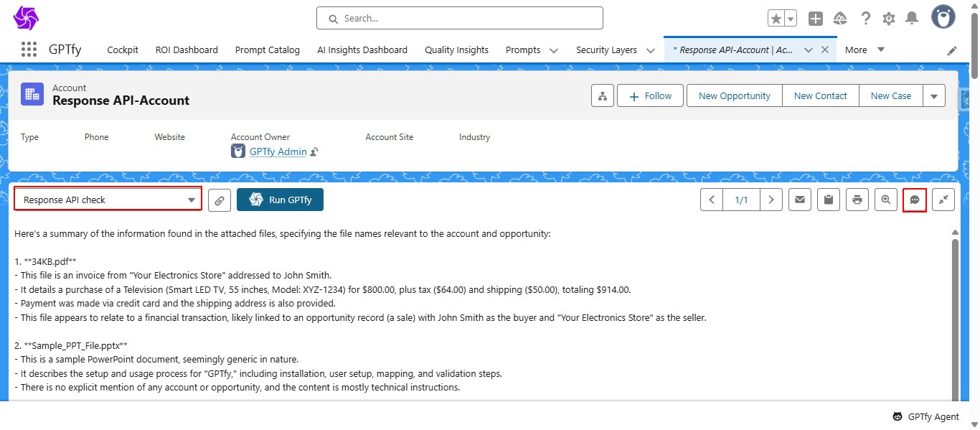Click the clipboard copy icon
This screenshot has width=980, height=430.
[829, 200]
